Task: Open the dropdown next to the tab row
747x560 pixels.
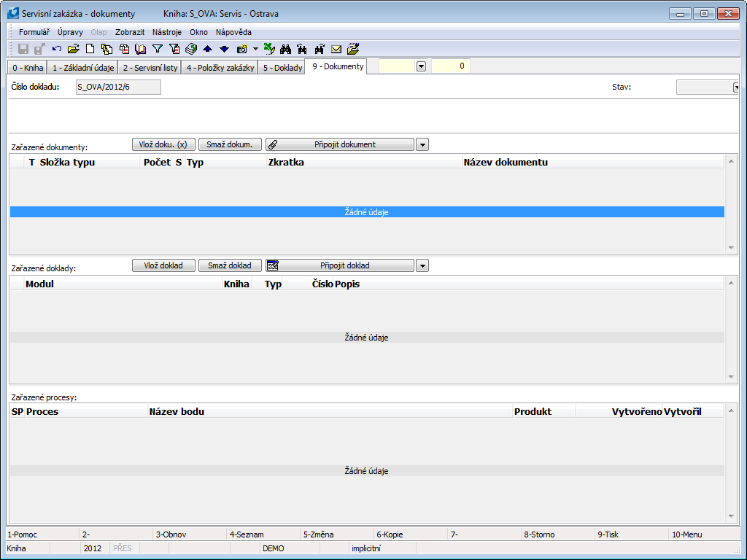Action: click(421, 66)
